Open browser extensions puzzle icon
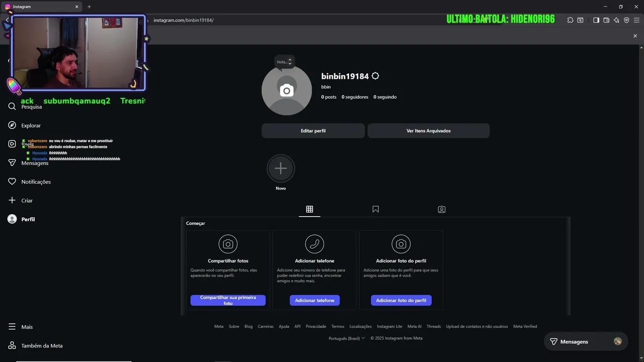644x362 pixels. [x=570, y=20]
